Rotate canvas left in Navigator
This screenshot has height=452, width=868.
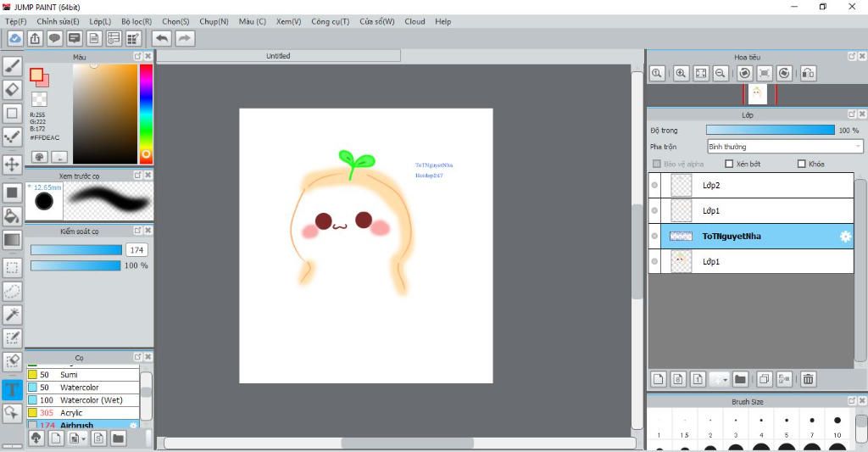745,73
